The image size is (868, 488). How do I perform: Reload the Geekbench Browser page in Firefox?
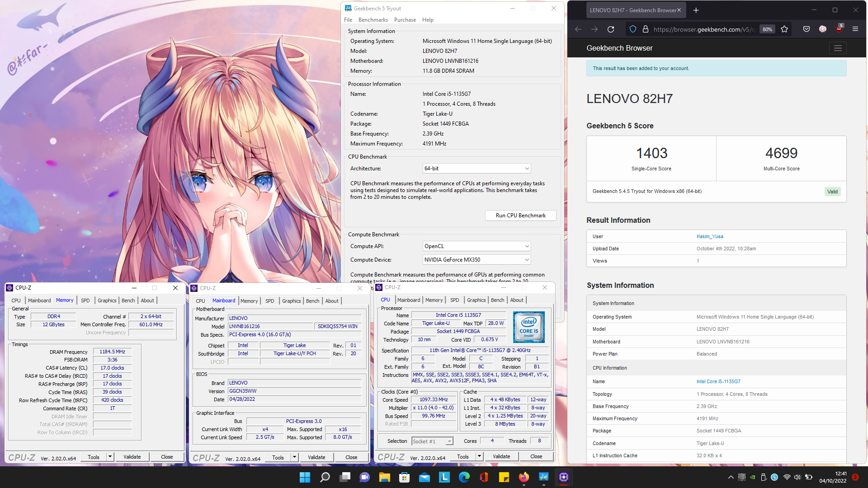(611, 29)
